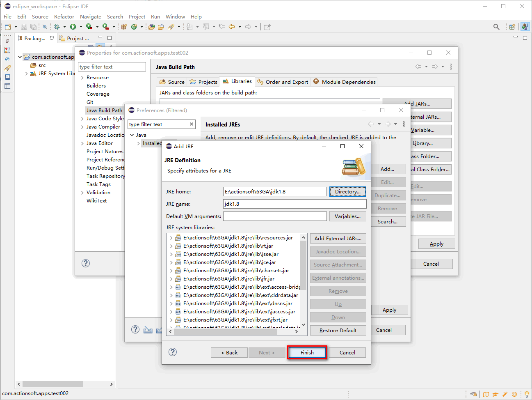Viewport: 532px width, 400px height.
Task: Click the Add External JARs... button
Action: coord(338,239)
